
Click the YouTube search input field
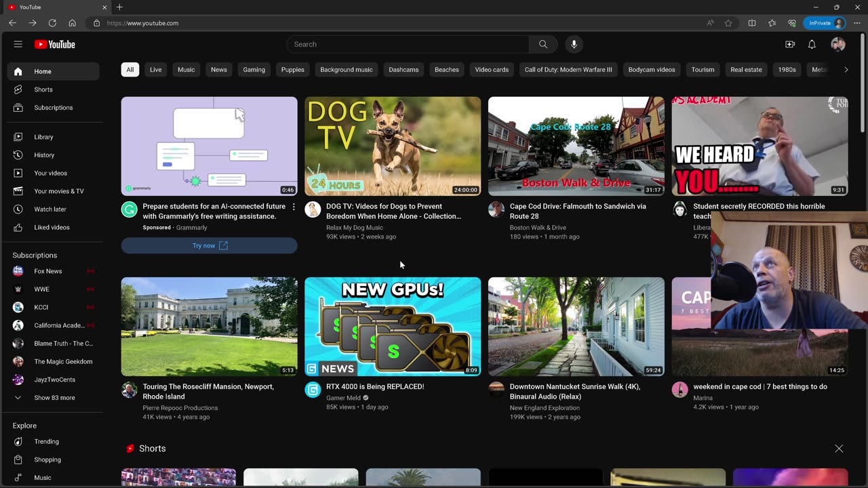(x=408, y=44)
